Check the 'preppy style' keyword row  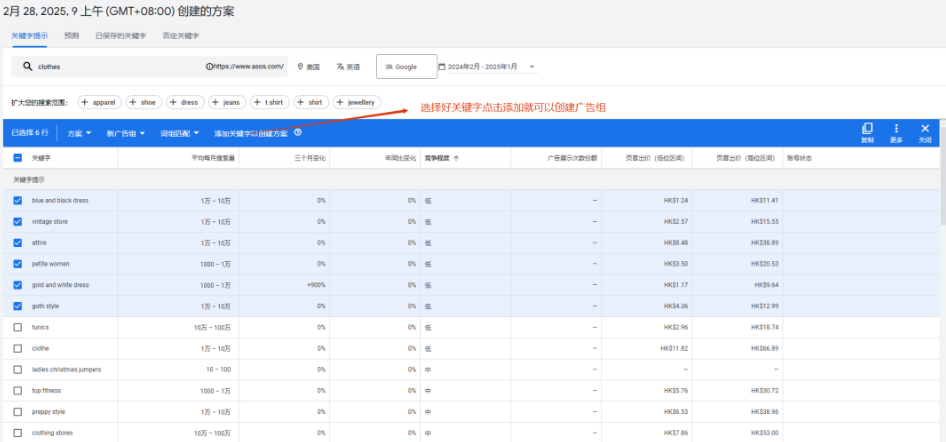click(18, 412)
